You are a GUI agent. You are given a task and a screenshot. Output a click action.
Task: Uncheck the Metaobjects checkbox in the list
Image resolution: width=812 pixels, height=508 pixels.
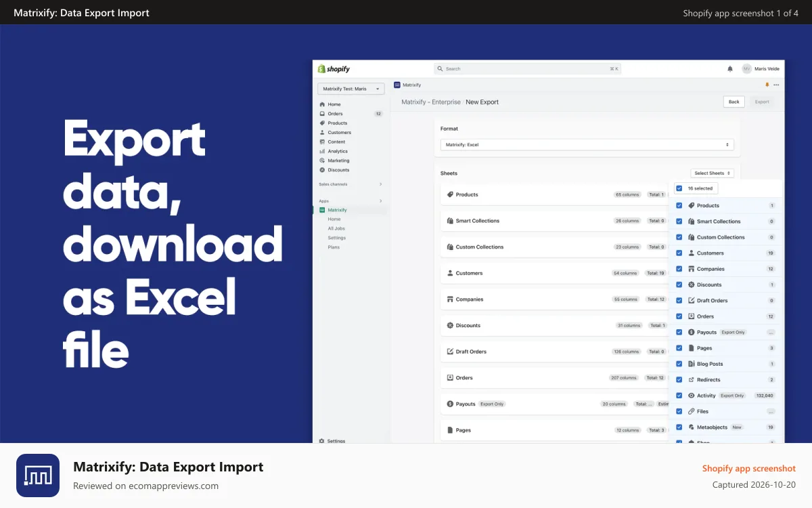click(x=679, y=427)
